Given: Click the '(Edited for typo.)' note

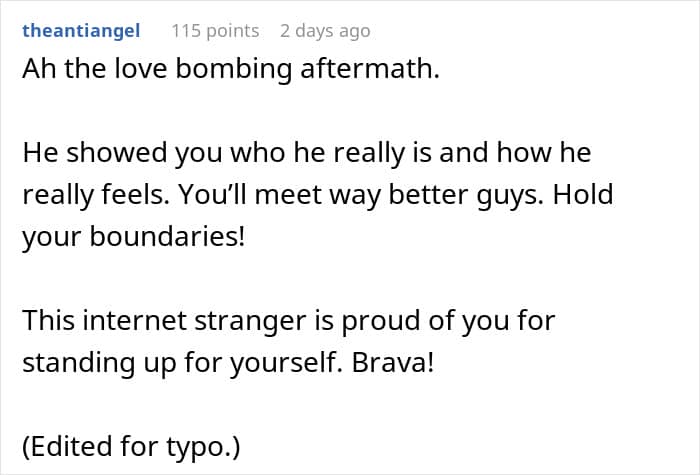Looking at the screenshot, I should coord(131,447).
